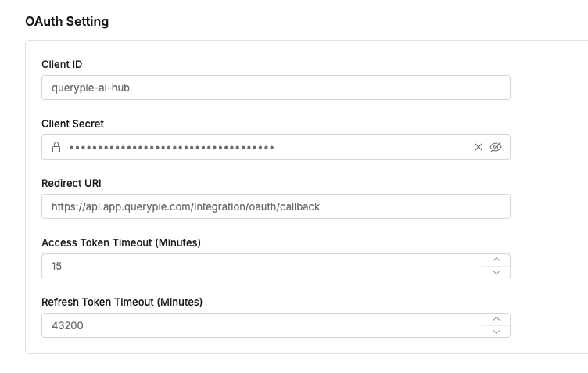
Task: Toggle Client Secret visibility eye icon
Action: click(495, 147)
